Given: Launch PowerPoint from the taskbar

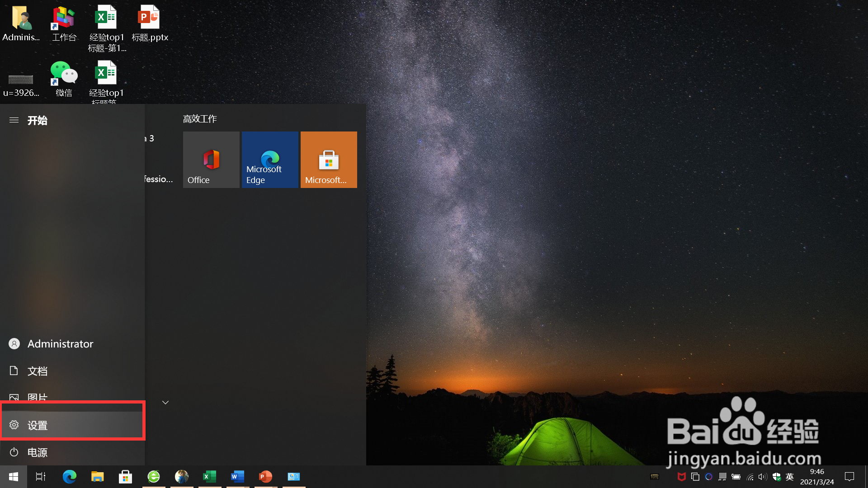Looking at the screenshot, I should click(x=265, y=476).
